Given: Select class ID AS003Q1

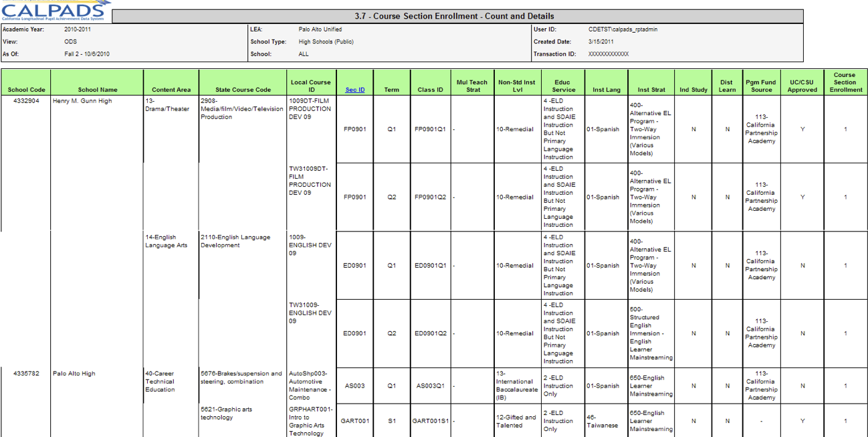Looking at the screenshot, I should coord(430,386).
